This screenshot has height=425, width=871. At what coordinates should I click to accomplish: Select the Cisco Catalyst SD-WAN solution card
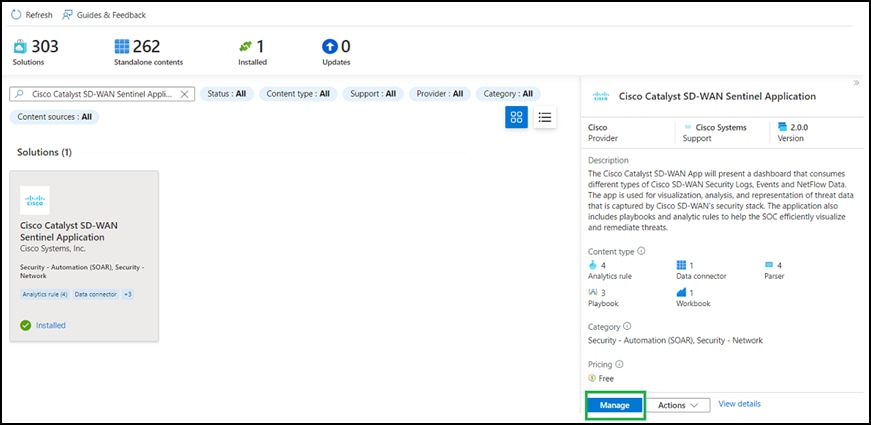84,256
